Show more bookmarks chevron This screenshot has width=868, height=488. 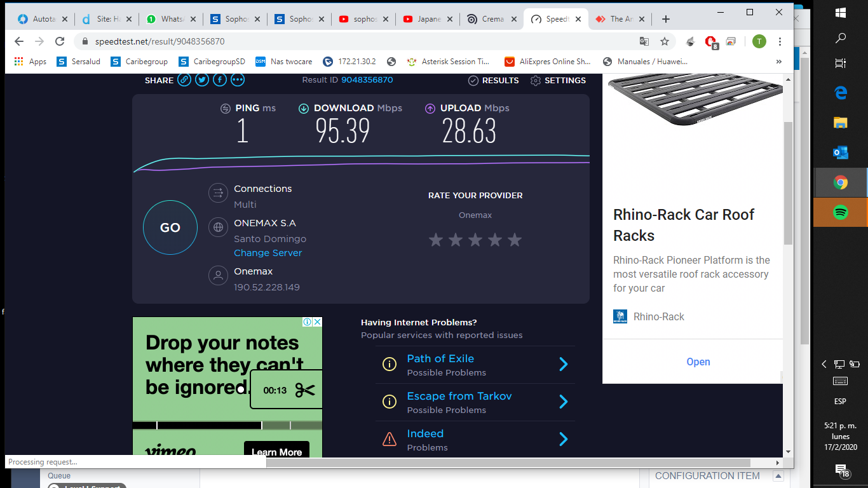(779, 62)
